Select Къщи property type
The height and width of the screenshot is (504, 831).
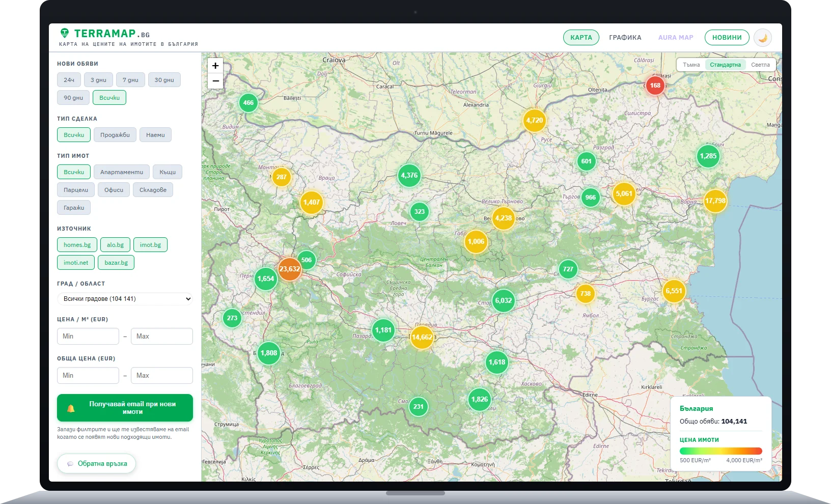pos(168,172)
